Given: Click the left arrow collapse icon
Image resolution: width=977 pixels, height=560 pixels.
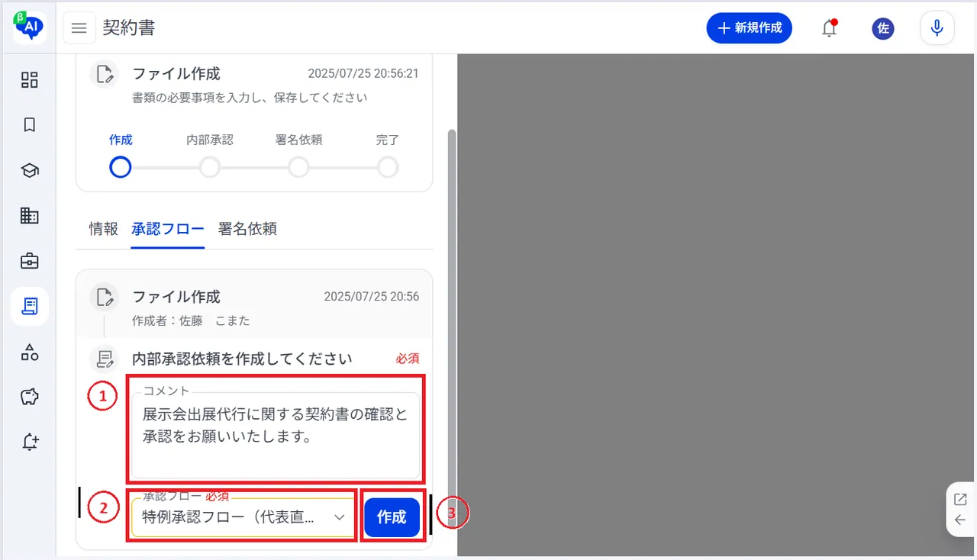Looking at the screenshot, I should pyautogui.click(x=960, y=520).
